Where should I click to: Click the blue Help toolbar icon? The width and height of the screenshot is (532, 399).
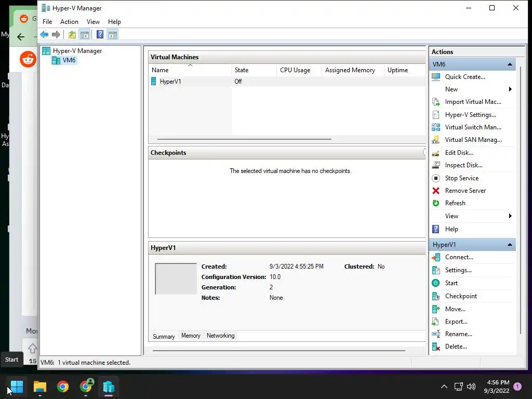pyautogui.click(x=100, y=34)
